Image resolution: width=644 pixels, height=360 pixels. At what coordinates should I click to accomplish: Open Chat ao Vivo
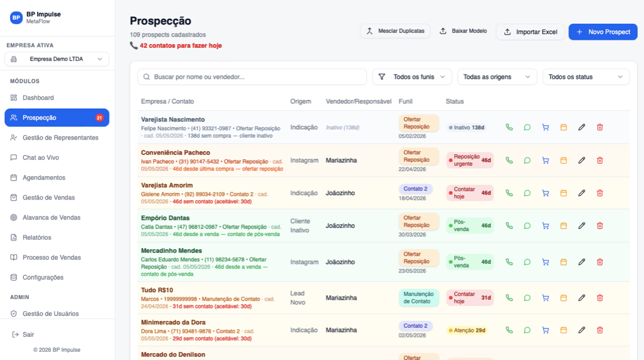(57, 157)
